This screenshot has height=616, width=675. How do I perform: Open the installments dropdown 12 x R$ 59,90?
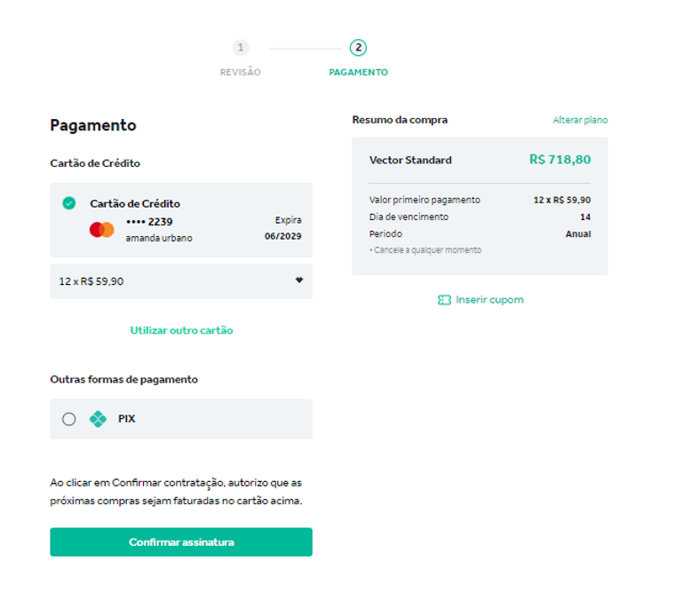coord(181,281)
